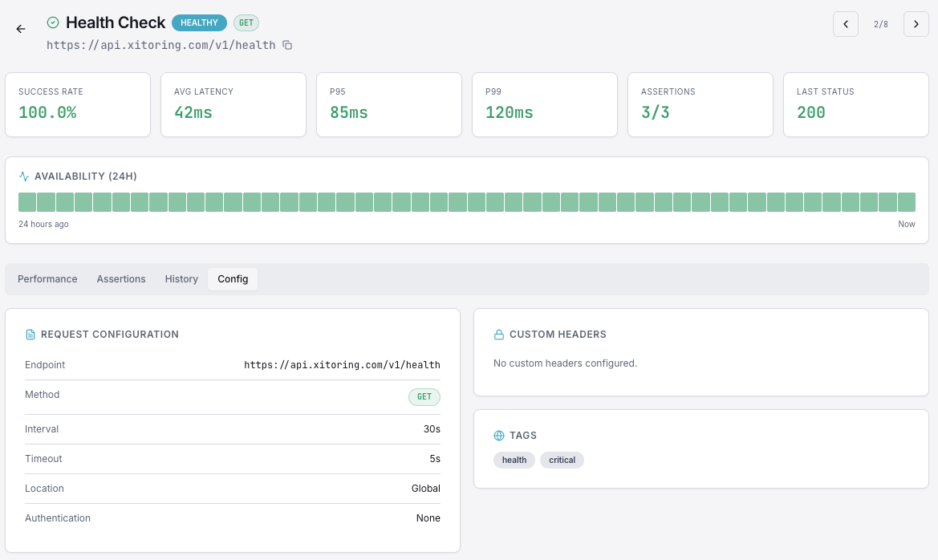Select the HEALTHY status badge

pyautogui.click(x=199, y=22)
